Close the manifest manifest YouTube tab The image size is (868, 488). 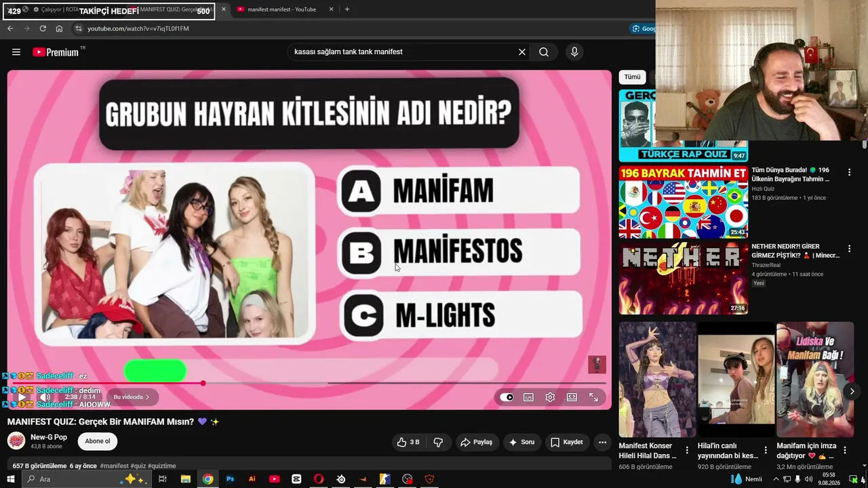tap(331, 9)
